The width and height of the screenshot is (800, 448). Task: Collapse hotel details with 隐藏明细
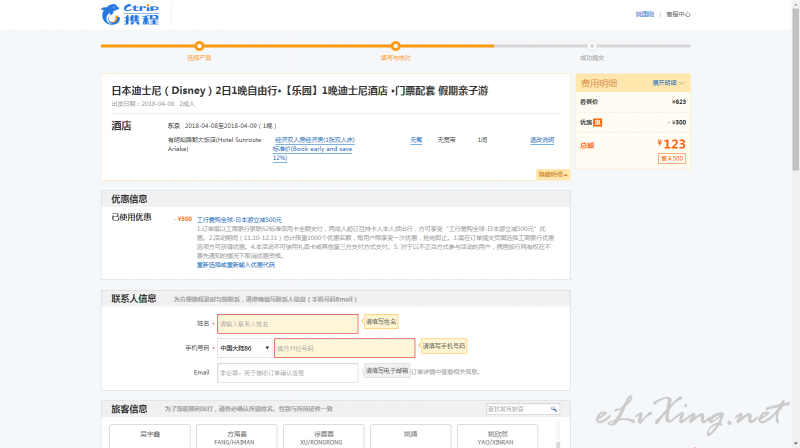coord(553,175)
